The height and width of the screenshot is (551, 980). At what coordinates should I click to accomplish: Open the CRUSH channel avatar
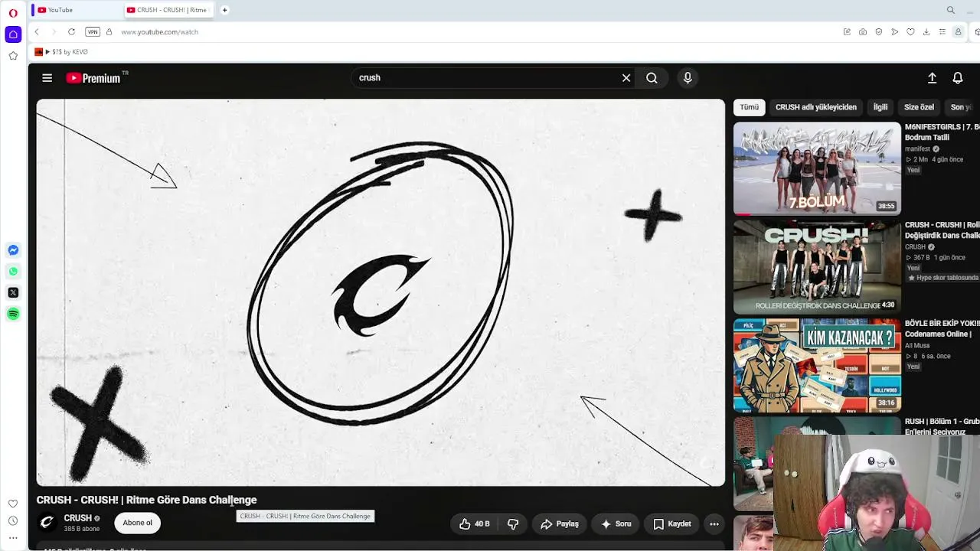[x=47, y=523]
